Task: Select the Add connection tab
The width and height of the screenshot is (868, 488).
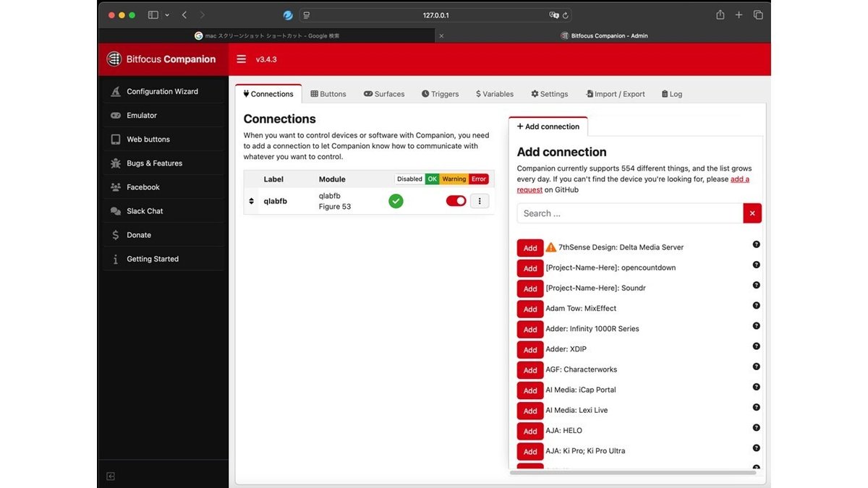Action: click(x=548, y=127)
